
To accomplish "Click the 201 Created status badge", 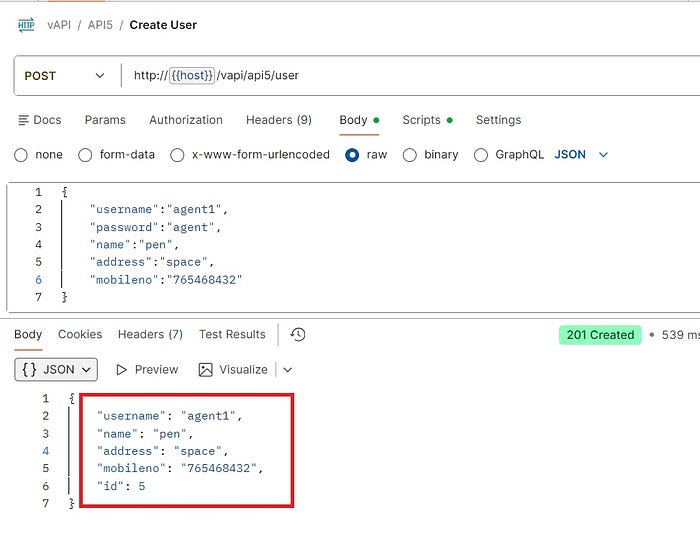I will pyautogui.click(x=600, y=335).
